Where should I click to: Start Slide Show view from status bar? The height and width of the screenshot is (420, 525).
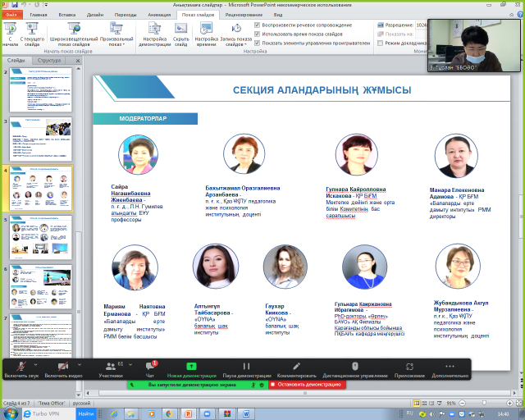point(440,403)
